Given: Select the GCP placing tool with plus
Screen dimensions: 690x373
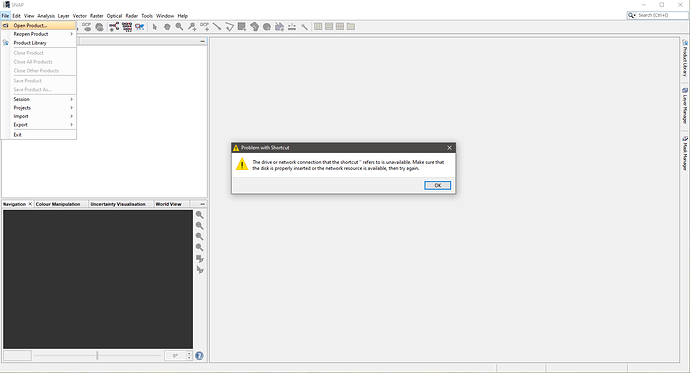Looking at the screenshot, I should click(205, 27).
